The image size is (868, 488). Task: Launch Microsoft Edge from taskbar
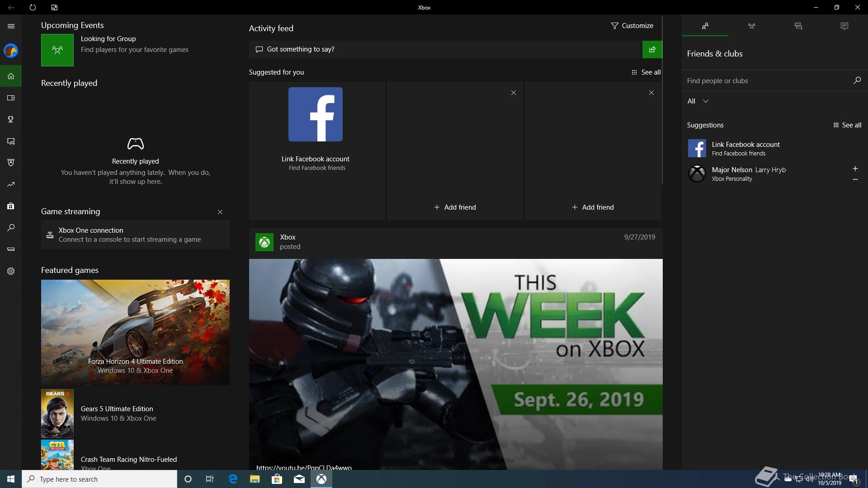(233, 479)
